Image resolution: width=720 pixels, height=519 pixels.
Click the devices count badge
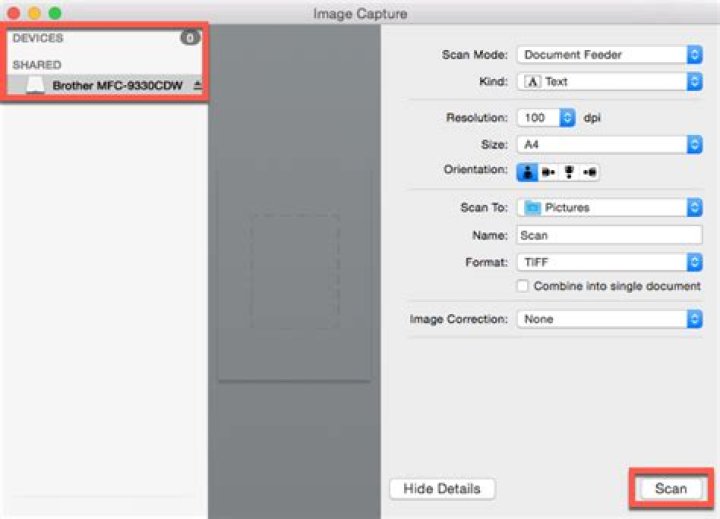(190, 38)
